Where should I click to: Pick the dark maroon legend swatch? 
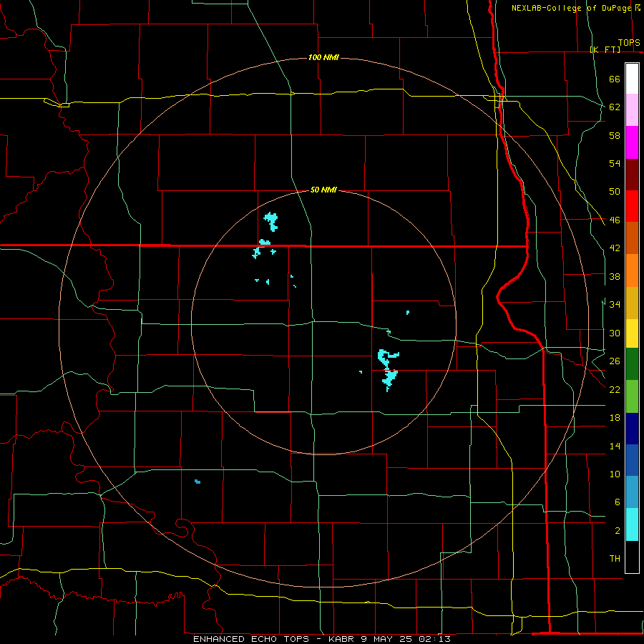tap(632, 174)
